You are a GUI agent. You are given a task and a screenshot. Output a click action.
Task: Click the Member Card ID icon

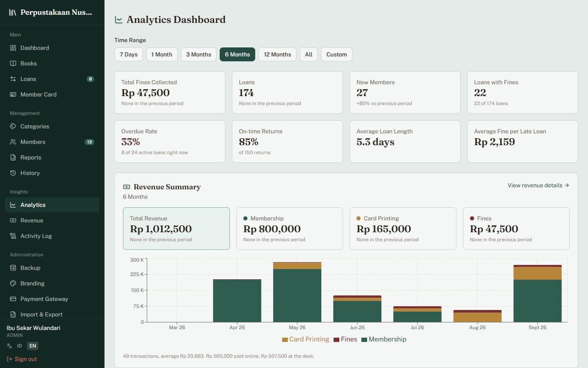[x=13, y=94]
